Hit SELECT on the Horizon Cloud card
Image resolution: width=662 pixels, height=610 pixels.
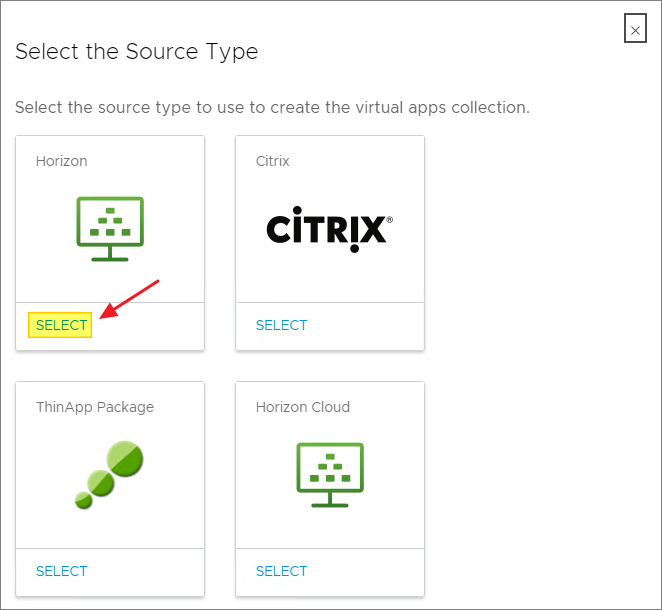281,571
